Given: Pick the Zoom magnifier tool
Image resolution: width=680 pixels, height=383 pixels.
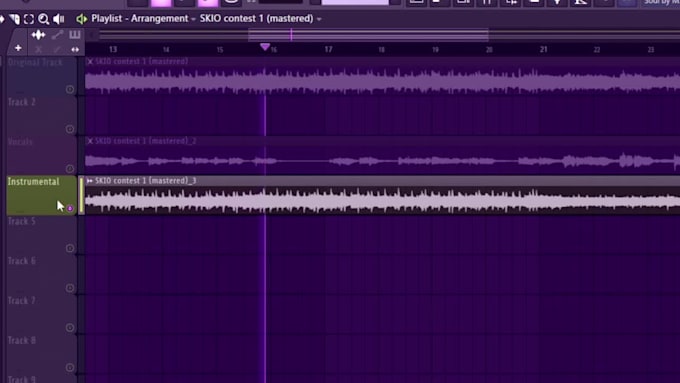Looking at the screenshot, I should pyautogui.click(x=43, y=19).
